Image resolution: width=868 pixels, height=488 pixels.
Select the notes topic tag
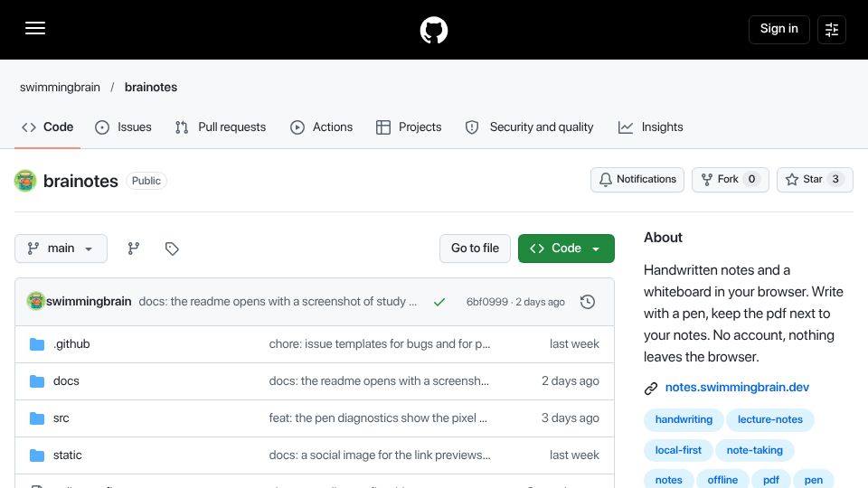point(669,480)
